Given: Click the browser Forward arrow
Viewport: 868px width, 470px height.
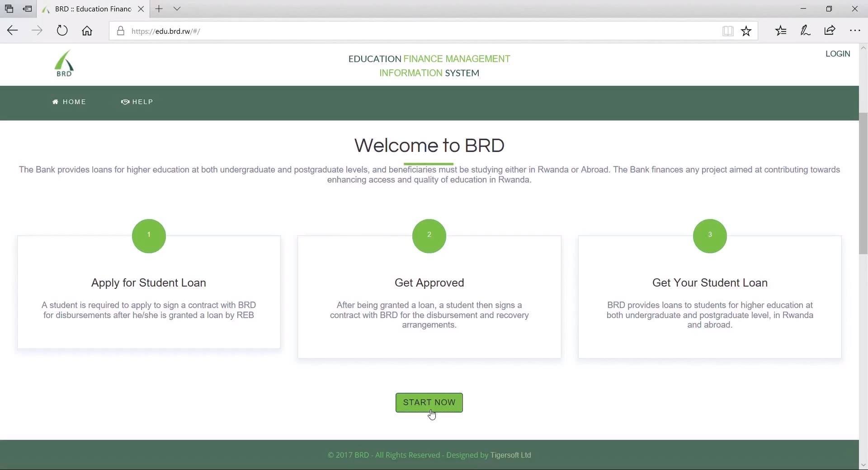Looking at the screenshot, I should point(37,31).
